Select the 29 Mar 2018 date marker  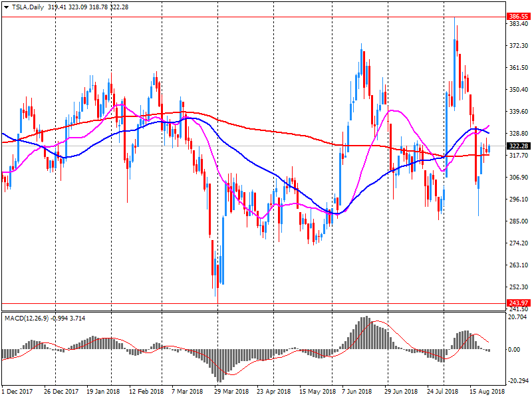click(x=233, y=392)
